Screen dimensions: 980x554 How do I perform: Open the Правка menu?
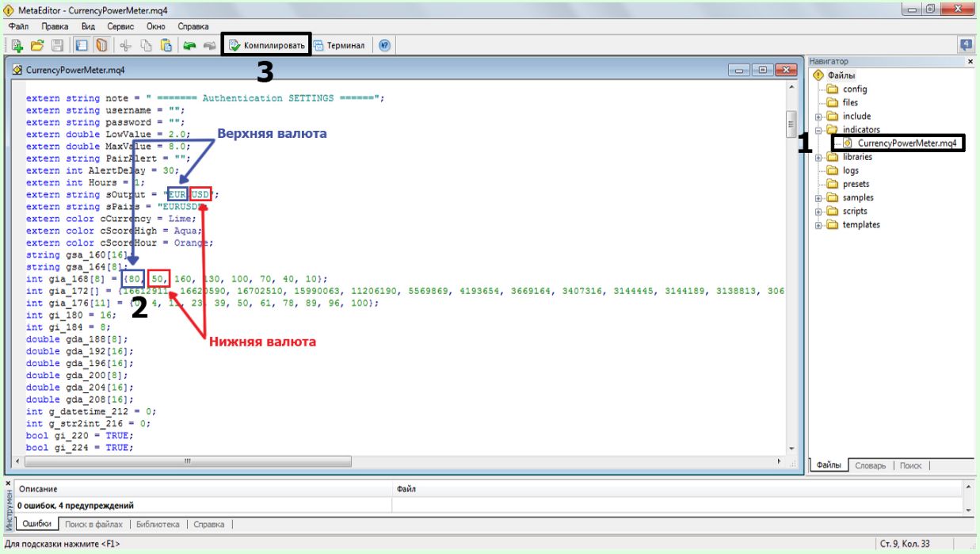point(55,26)
